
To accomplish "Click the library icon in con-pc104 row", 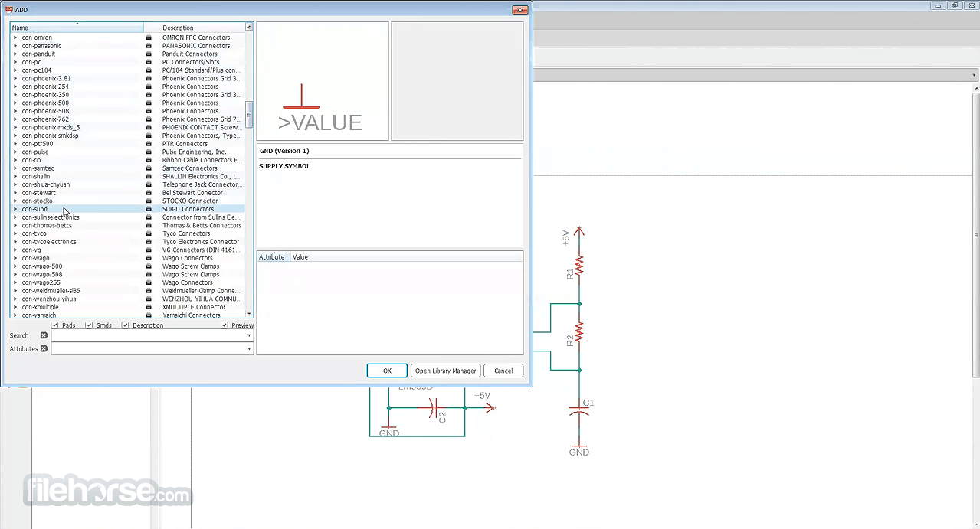I will click(149, 70).
